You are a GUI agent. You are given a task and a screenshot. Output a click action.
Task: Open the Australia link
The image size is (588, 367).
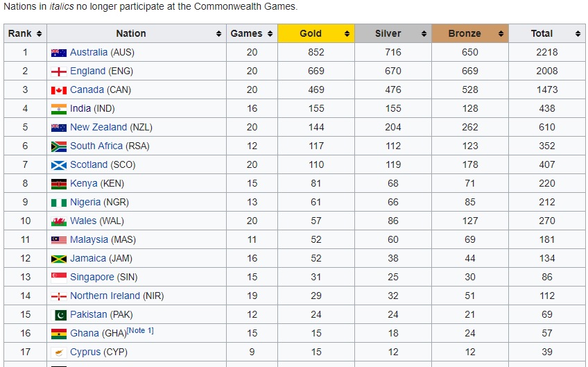tap(89, 52)
